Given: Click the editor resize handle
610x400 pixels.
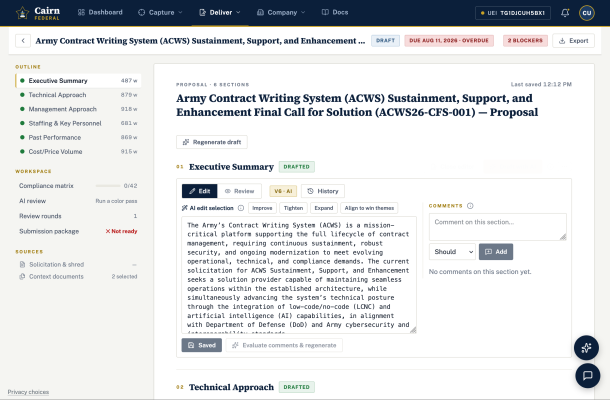Looking at the screenshot, I should point(413,330).
